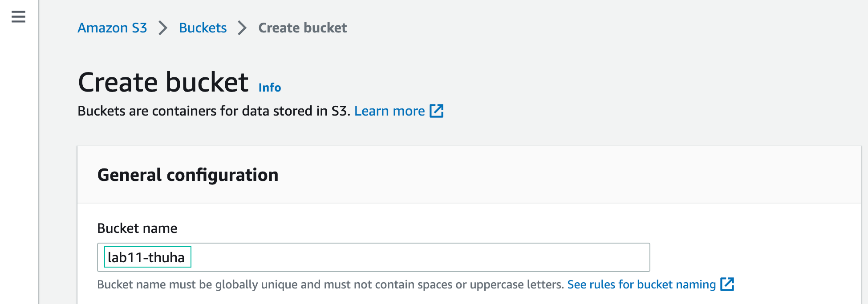The image size is (868, 304).
Task: Navigate to the Amazon S3 breadcrumb link
Action: click(112, 28)
